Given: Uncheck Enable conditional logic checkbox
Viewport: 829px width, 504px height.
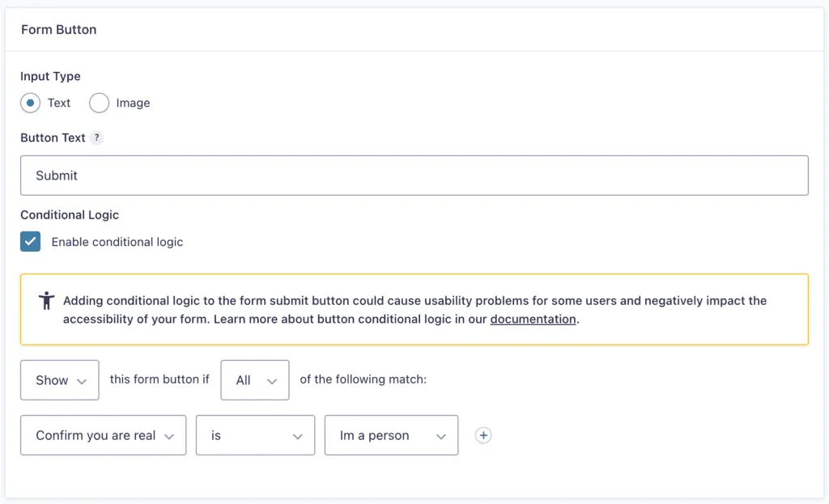Looking at the screenshot, I should coord(30,241).
